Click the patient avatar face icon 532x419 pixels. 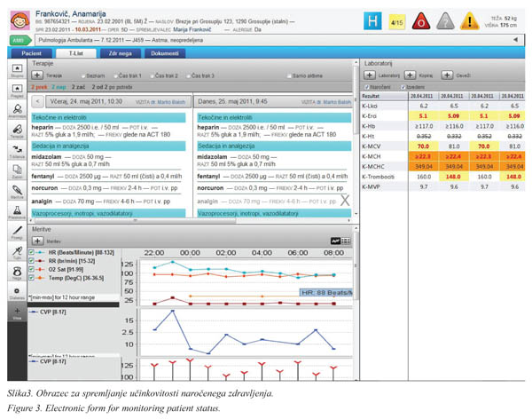pyautogui.click(x=20, y=20)
